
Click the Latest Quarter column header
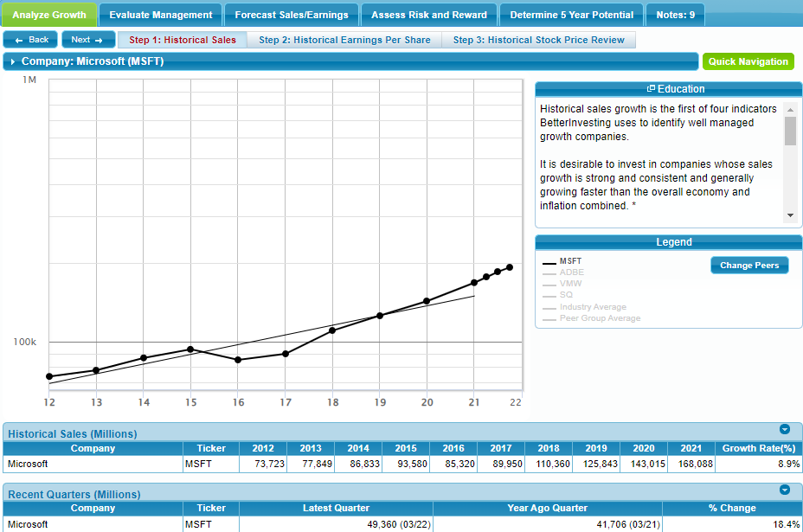(336, 508)
